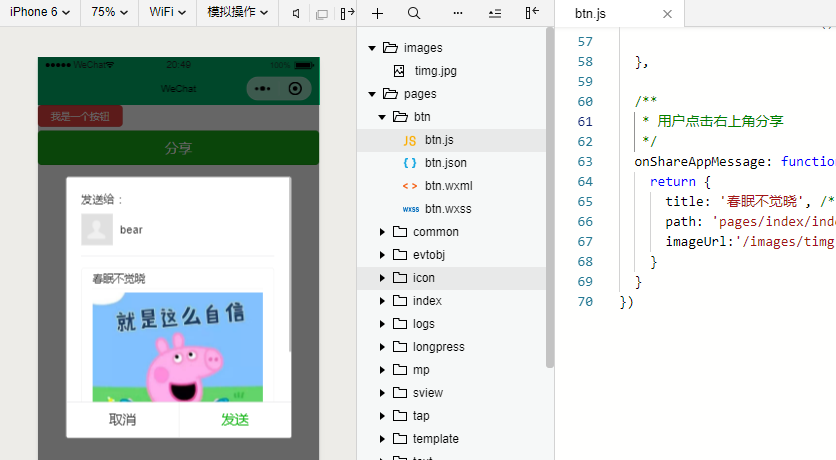The image size is (836, 460).
Task: Click the image icon beside timg.jpg
Action: [399, 71]
